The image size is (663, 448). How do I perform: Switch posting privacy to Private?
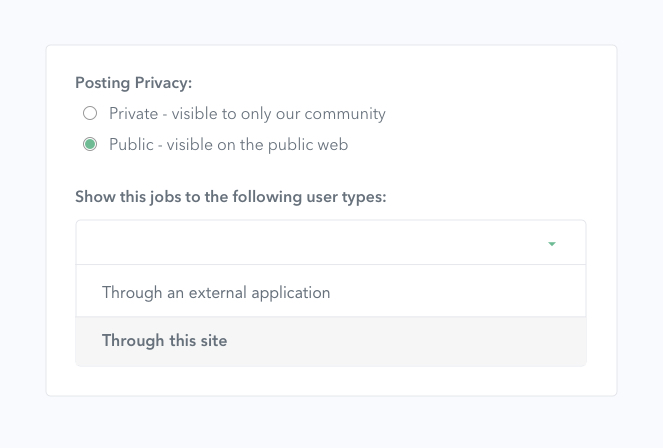click(x=90, y=113)
